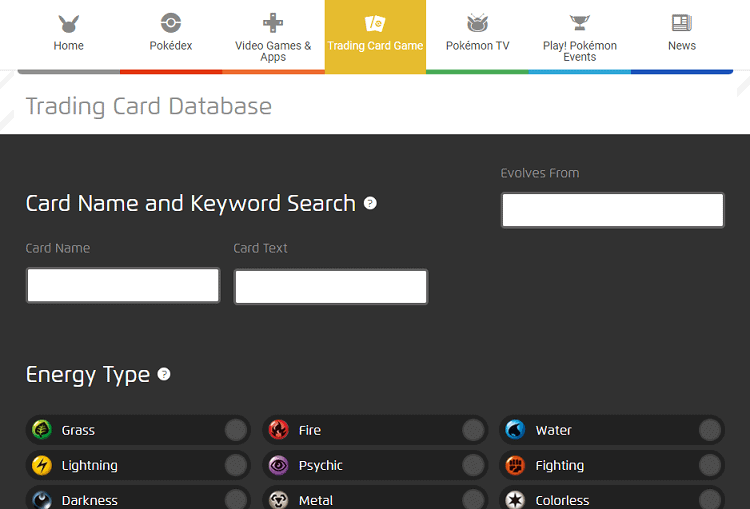This screenshot has width=750, height=509.
Task: Toggle the Grass energy type filter
Action: [x=235, y=430]
